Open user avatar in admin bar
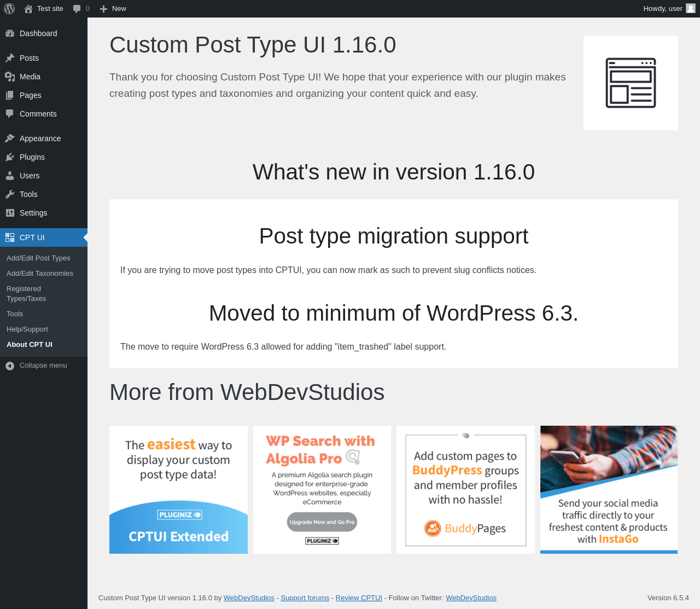700x609 pixels. [x=691, y=8]
